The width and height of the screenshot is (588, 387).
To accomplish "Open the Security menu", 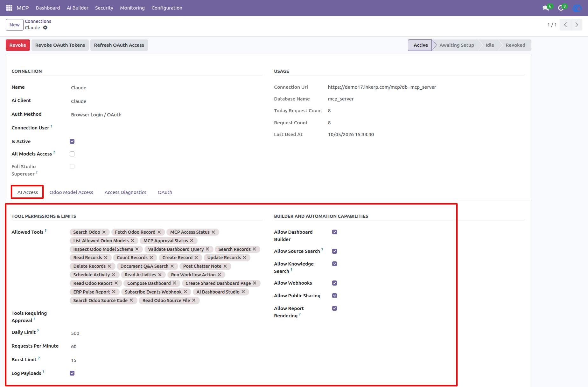I will 104,8.
